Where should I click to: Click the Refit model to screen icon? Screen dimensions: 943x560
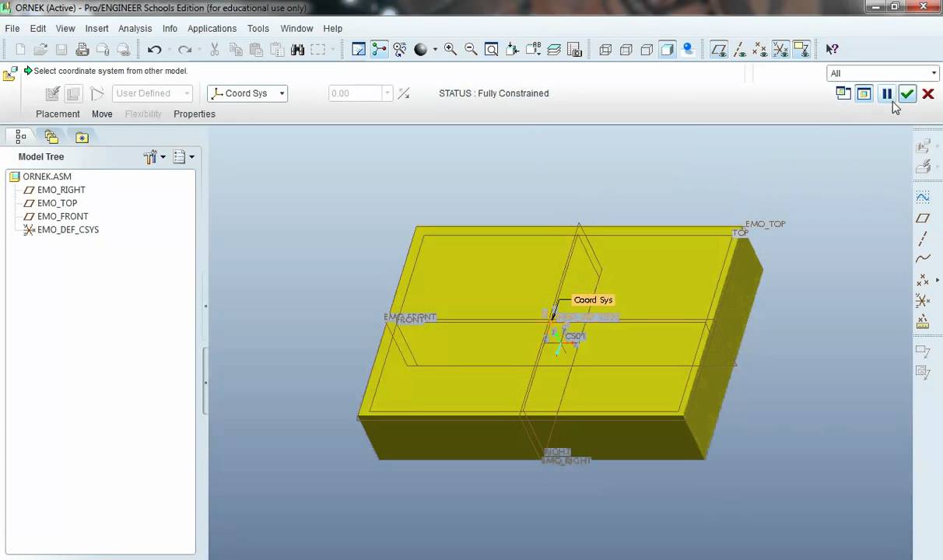click(x=492, y=50)
